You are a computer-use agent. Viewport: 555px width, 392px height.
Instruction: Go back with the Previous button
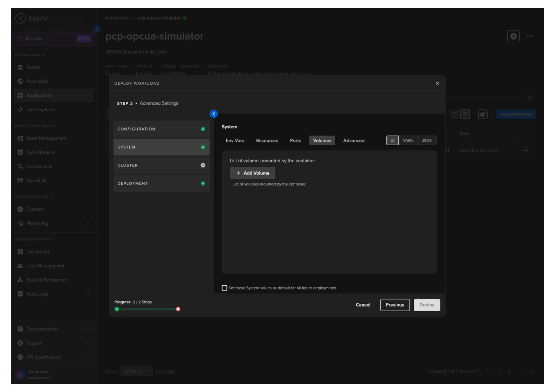[x=395, y=305]
